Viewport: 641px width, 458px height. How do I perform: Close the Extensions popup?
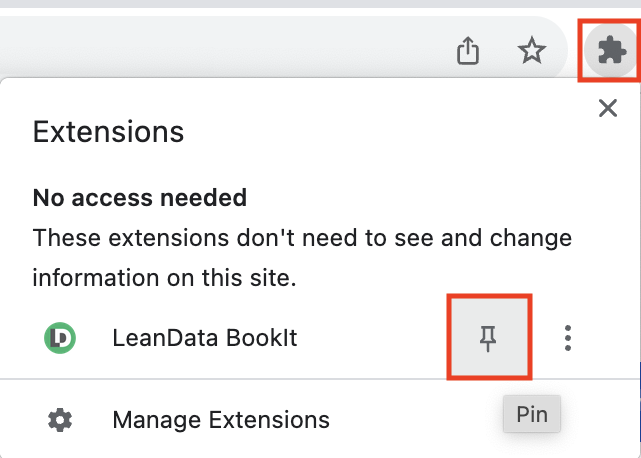(607, 108)
